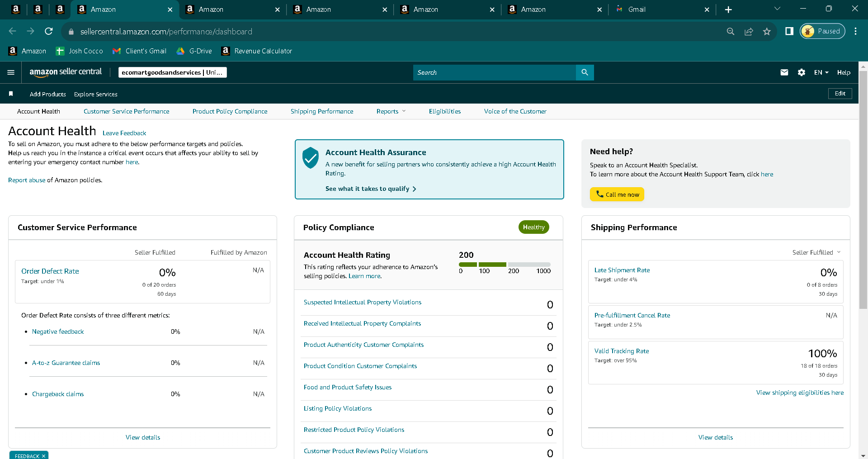Open the settings gear icon
The width and height of the screenshot is (868, 459).
(x=802, y=72)
